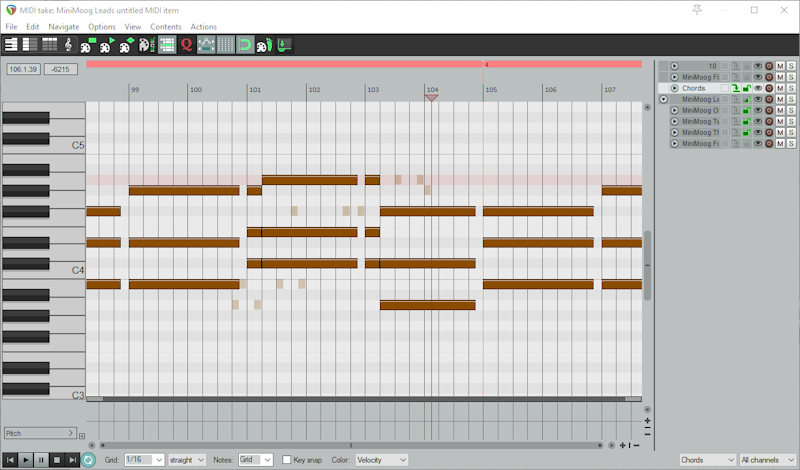Image resolution: width=800 pixels, height=470 pixels.
Task: Collapse the MiniMoog Leads track folder
Action: click(x=664, y=99)
